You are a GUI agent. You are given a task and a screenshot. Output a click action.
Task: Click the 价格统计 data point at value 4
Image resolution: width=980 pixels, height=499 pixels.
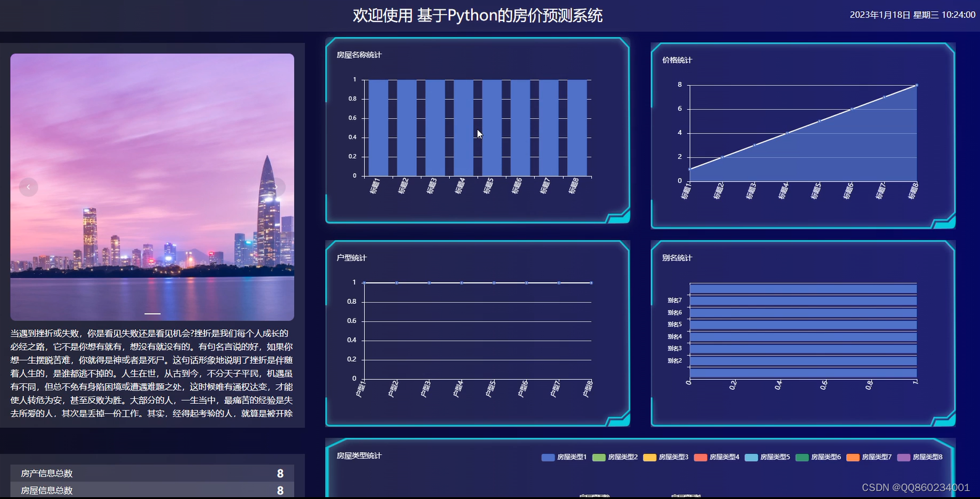pos(787,133)
